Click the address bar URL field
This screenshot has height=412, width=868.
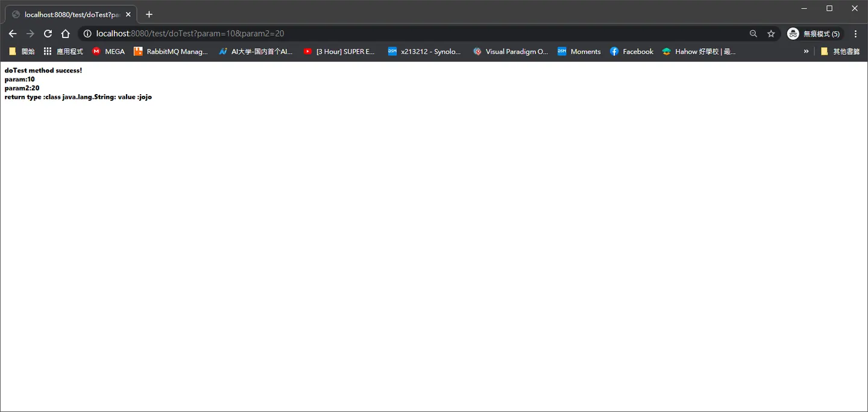(x=416, y=34)
